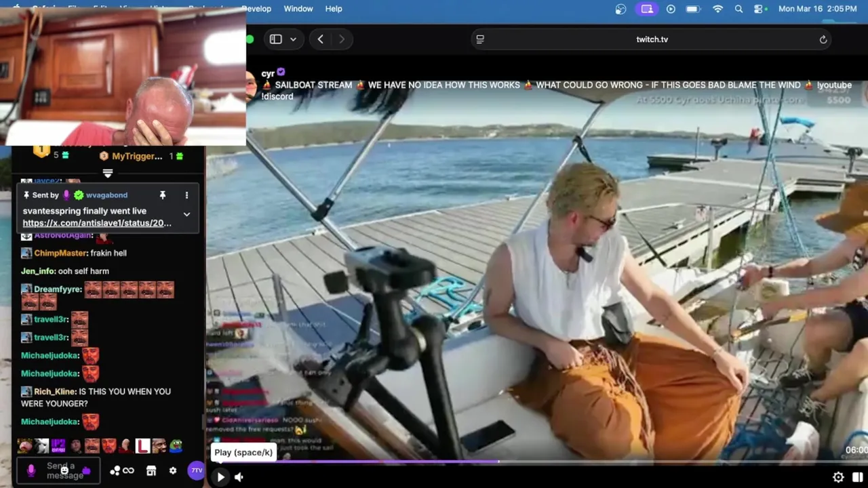This screenshot has height=488, width=868.
Task: Open the Window menu
Action: pyautogui.click(x=298, y=9)
